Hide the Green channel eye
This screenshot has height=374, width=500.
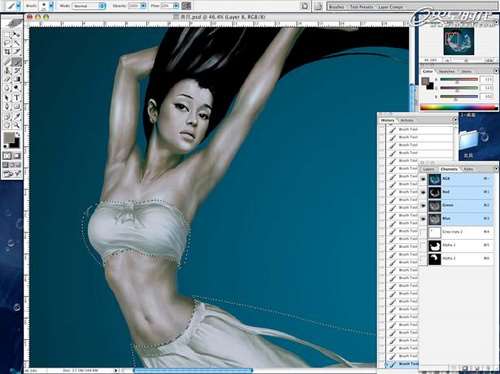423,205
